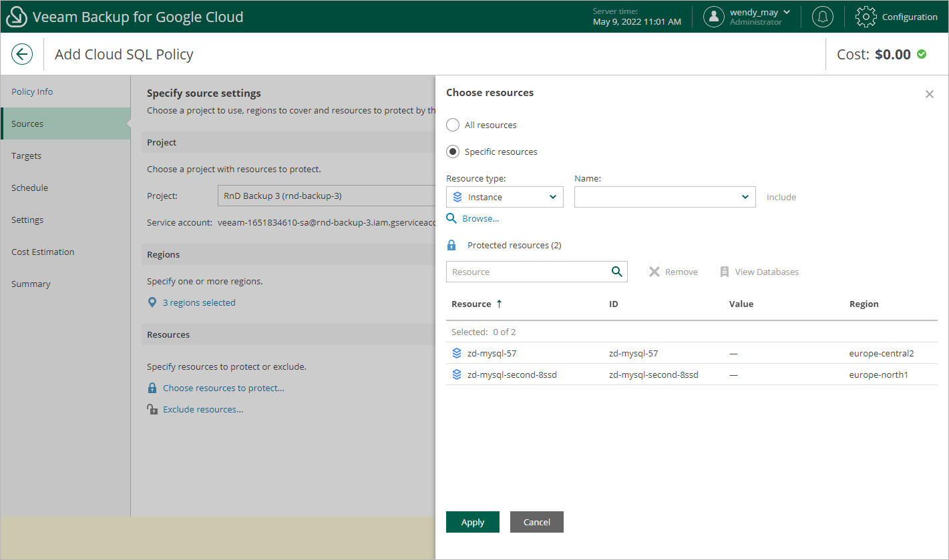This screenshot has width=949, height=560.
Task: Click the user avatar icon
Action: click(714, 17)
